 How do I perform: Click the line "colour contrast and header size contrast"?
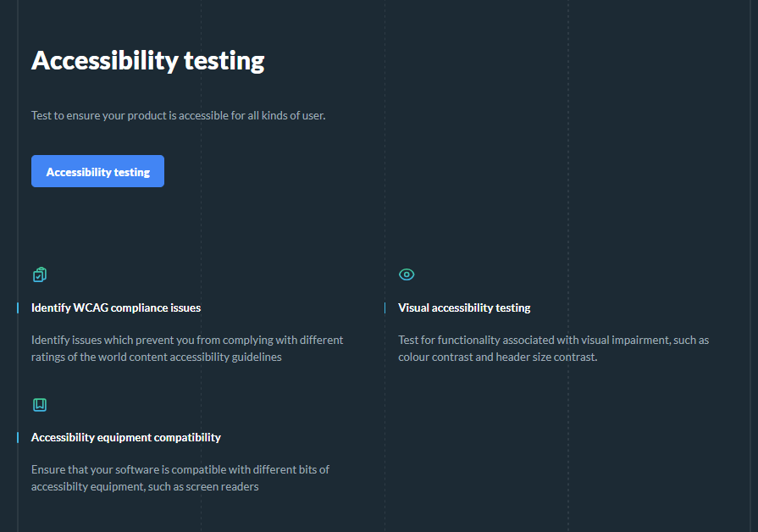[x=498, y=357]
